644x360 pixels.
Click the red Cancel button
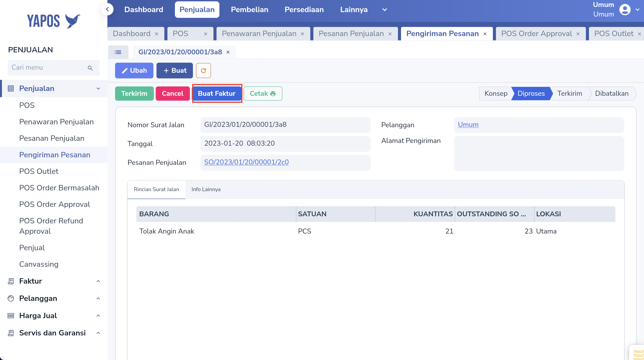(x=172, y=94)
